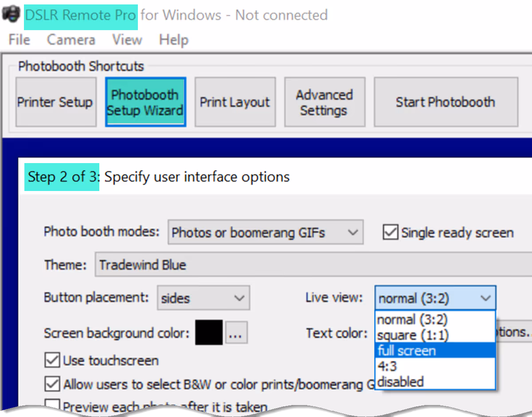Viewport: 532px width, 417px height.
Task: Toggle Single ready screen checkbox
Action: (390, 232)
